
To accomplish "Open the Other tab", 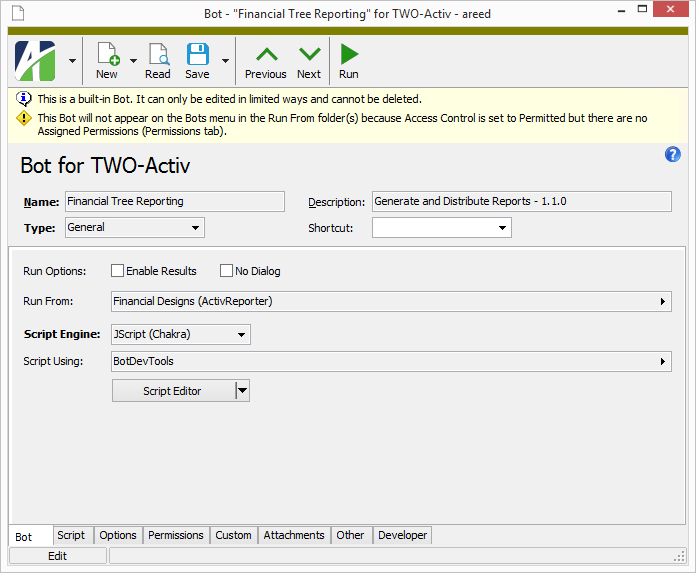I will pyautogui.click(x=351, y=535).
